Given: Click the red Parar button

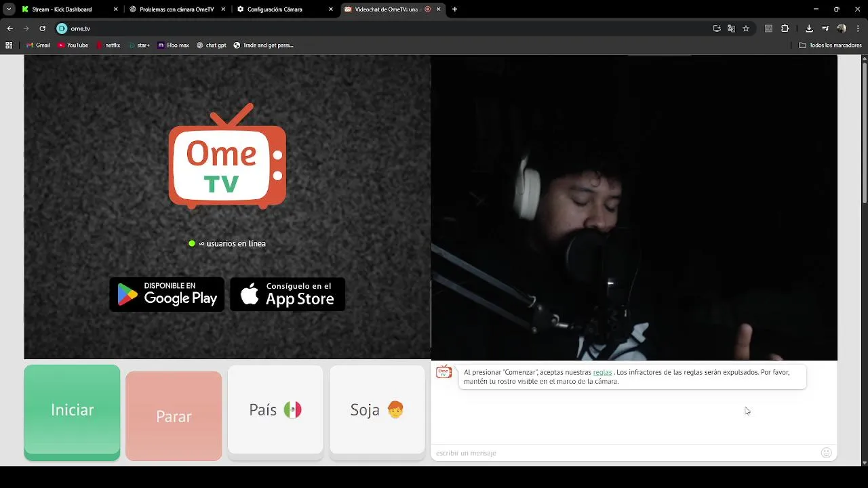Looking at the screenshot, I should [x=174, y=416].
